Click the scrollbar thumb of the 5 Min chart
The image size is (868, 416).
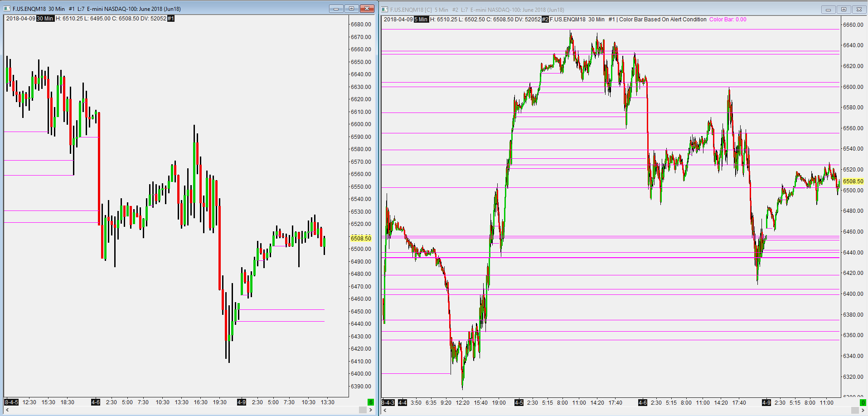coord(855,410)
